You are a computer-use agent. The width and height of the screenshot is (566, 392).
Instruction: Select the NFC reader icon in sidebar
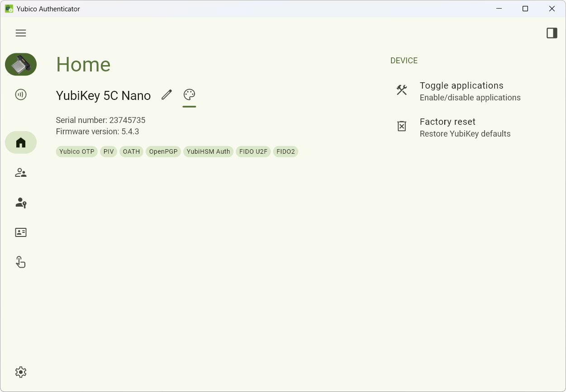(x=21, y=94)
